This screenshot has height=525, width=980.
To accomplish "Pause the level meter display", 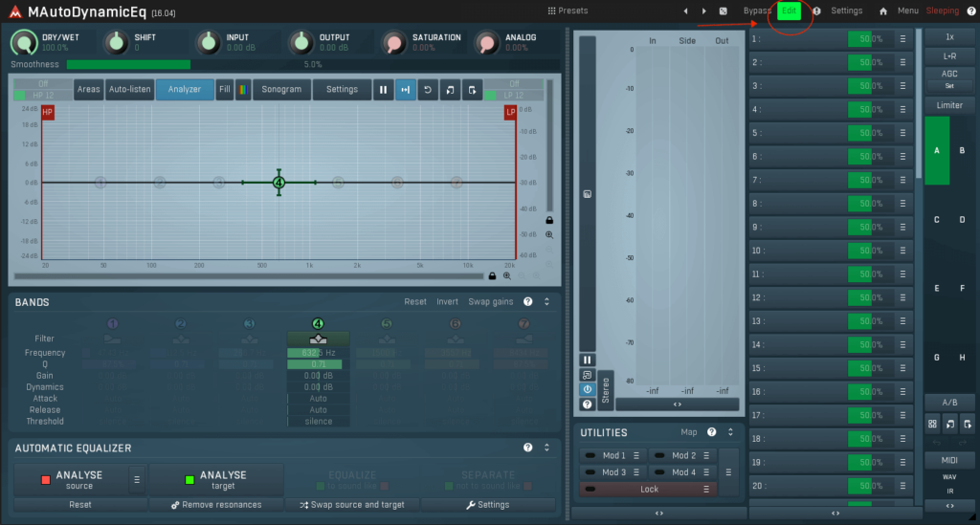I will click(587, 361).
